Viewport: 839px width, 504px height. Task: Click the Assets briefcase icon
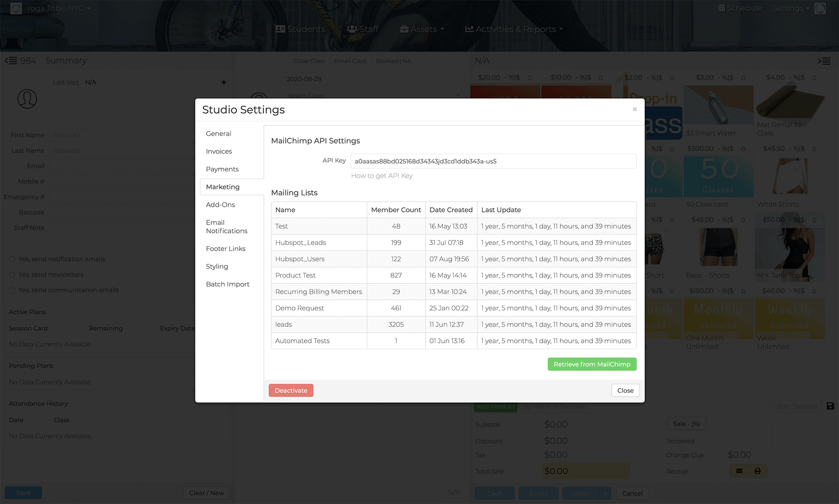404,29
